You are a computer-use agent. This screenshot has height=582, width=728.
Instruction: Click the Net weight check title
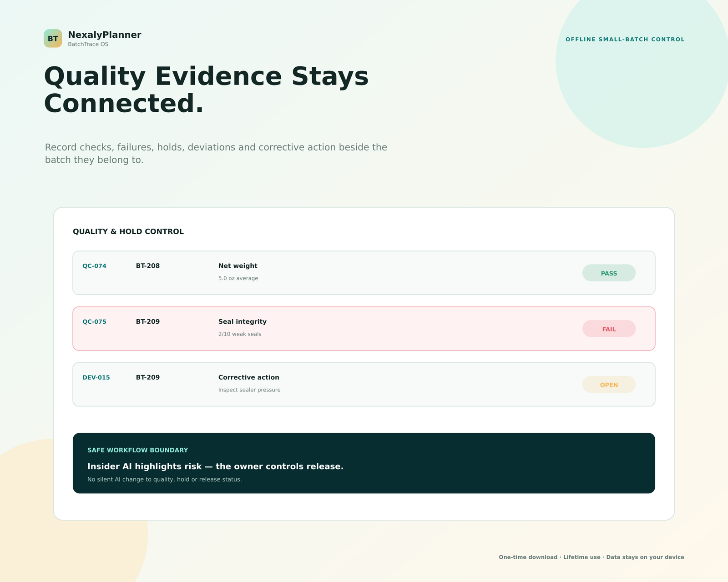coord(238,266)
